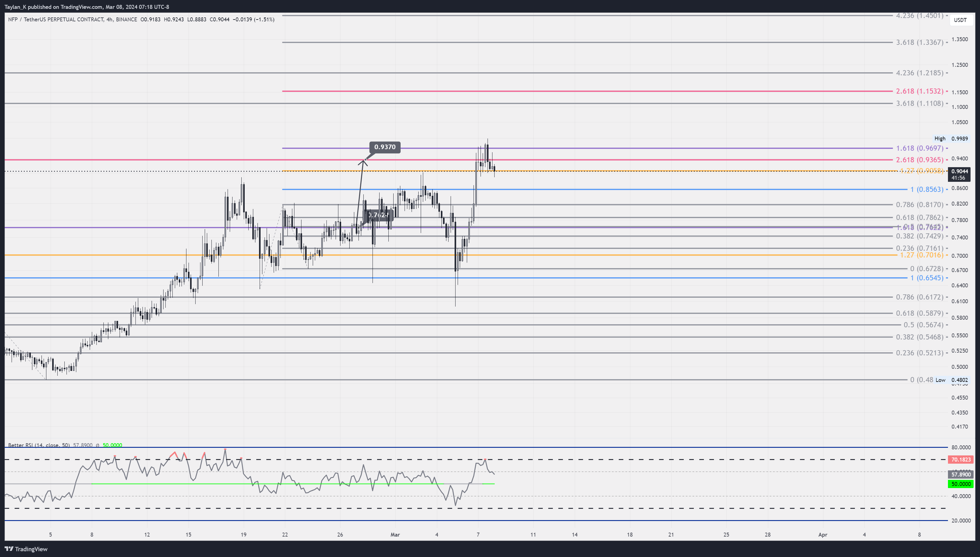Select the blue 1 (0.8563) level label
980x557 pixels.
927,189
